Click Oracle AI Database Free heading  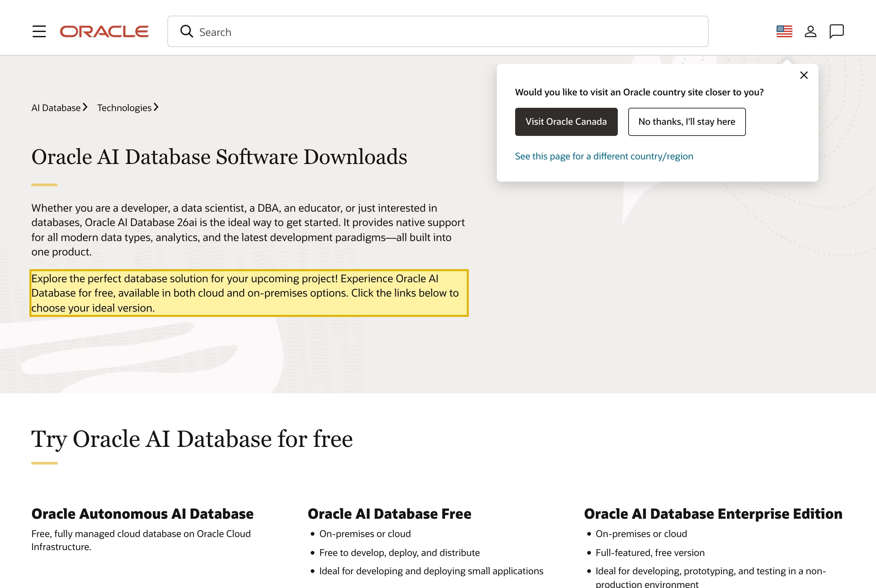(x=389, y=514)
